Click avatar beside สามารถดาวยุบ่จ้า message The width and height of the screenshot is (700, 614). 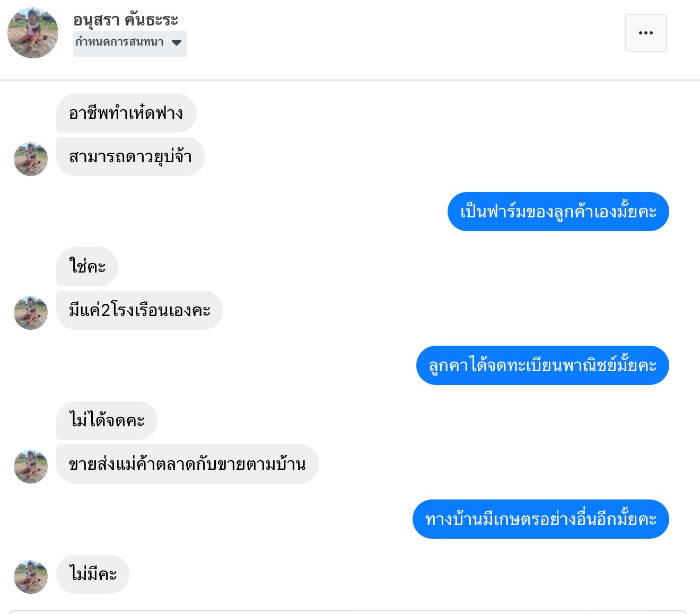(x=31, y=159)
